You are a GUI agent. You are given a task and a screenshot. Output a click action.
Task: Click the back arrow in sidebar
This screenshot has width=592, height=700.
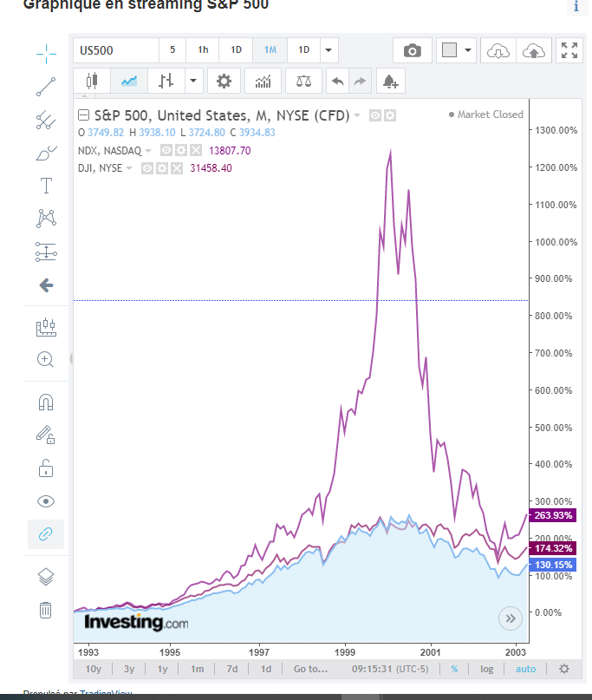click(x=46, y=285)
